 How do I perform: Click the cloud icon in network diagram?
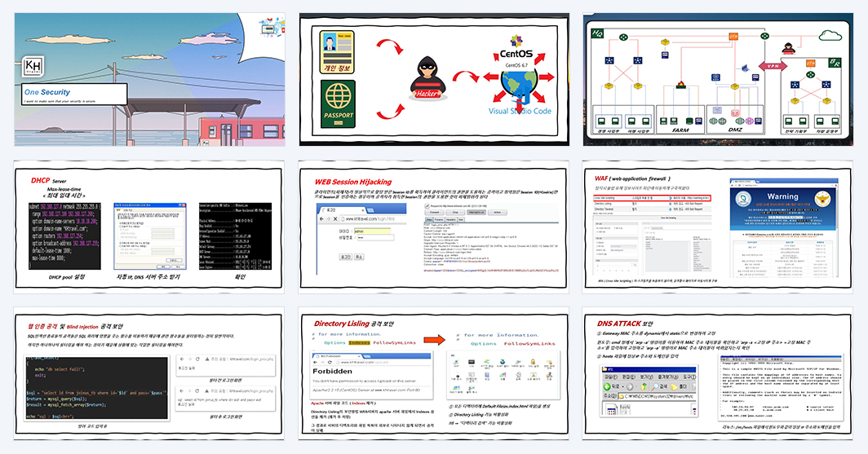(830, 36)
